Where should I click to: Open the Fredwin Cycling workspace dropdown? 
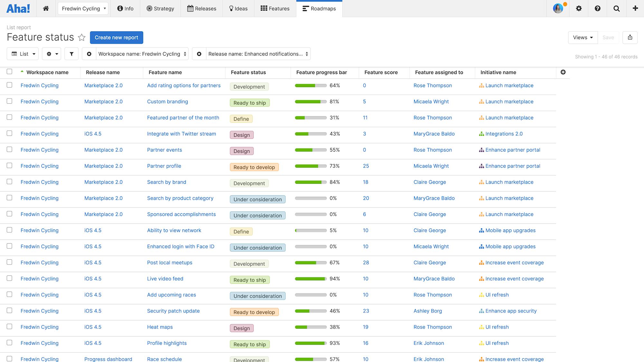pyautogui.click(x=83, y=8)
